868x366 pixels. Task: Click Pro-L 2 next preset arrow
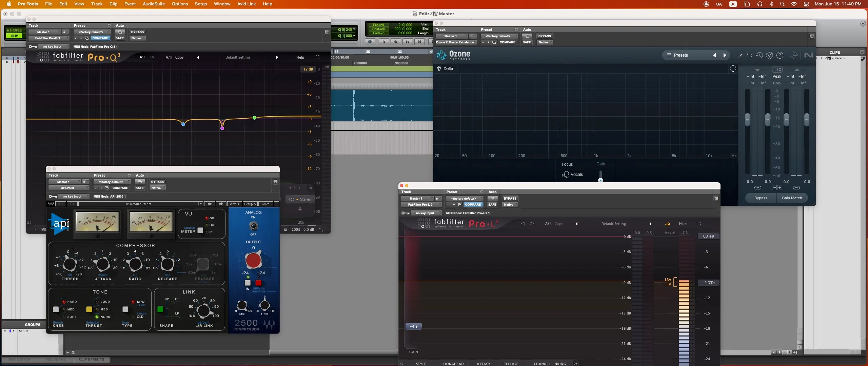[650, 224]
